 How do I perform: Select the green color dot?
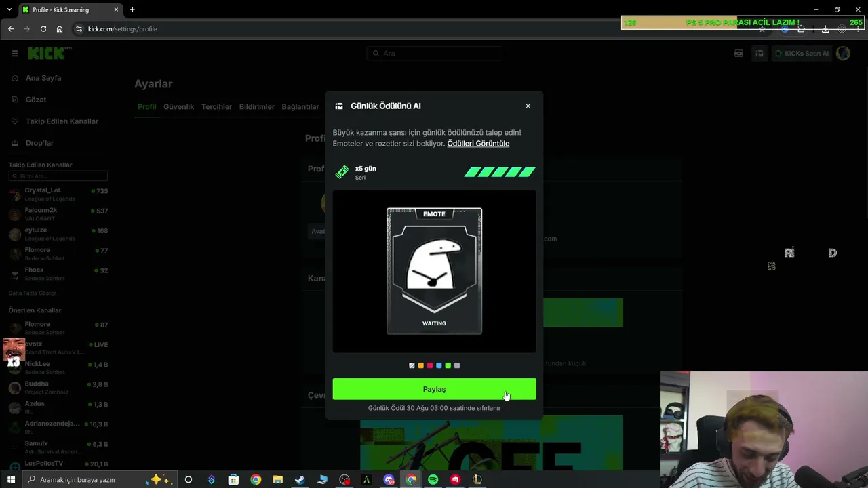click(448, 365)
